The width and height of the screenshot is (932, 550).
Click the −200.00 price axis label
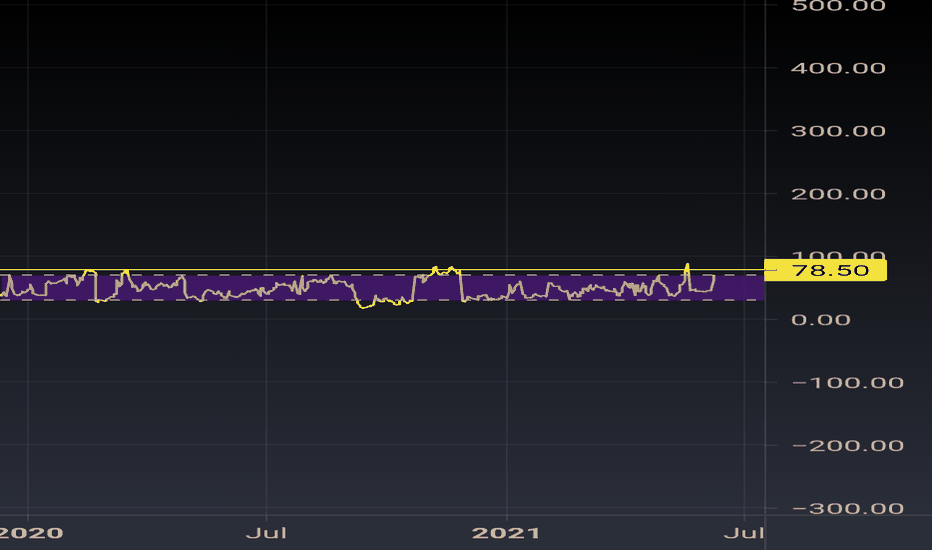[848, 445]
